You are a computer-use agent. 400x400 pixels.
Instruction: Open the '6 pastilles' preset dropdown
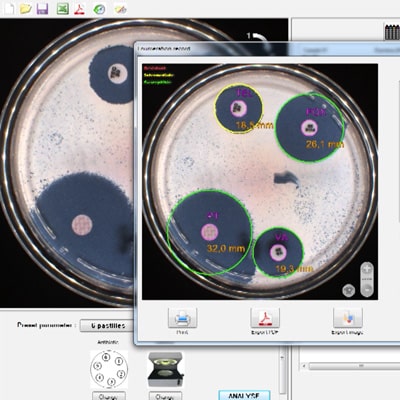(107, 325)
